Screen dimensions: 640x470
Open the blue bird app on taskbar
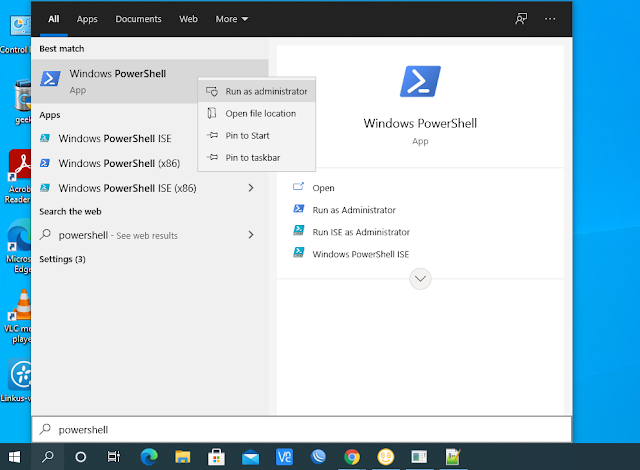point(318,457)
